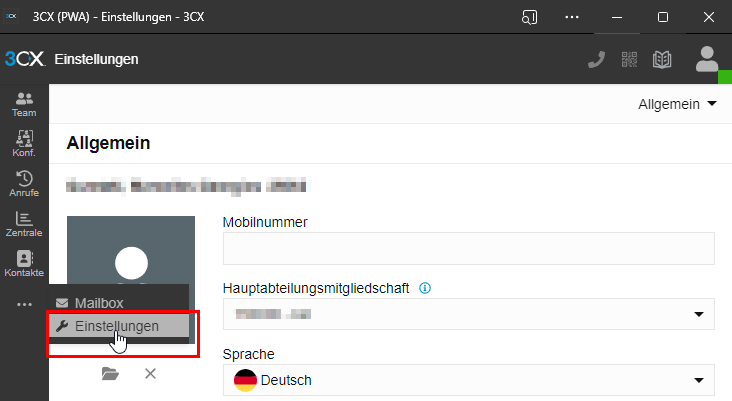Image resolution: width=732 pixels, height=401 pixels.
Task: Open the Konf. conference section
Action: point(24,144)
